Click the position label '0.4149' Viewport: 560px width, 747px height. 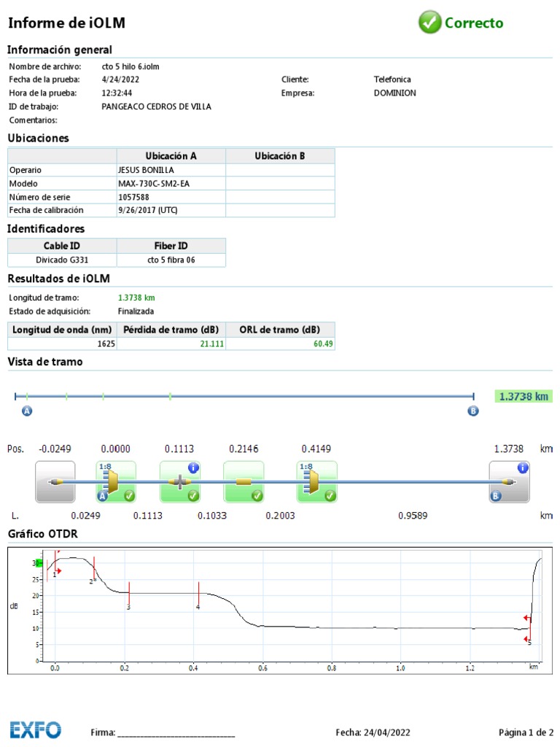click(316, 449)
